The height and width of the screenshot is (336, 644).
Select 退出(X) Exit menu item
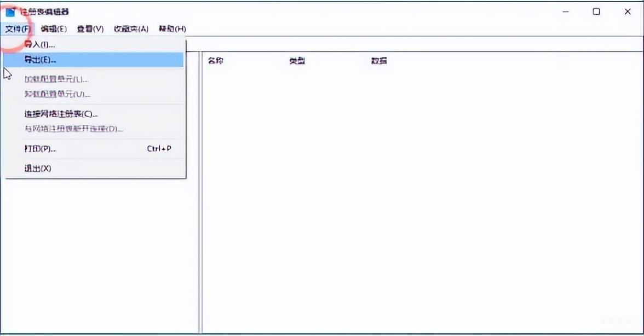pyautogui.click(x=38, y=169)
